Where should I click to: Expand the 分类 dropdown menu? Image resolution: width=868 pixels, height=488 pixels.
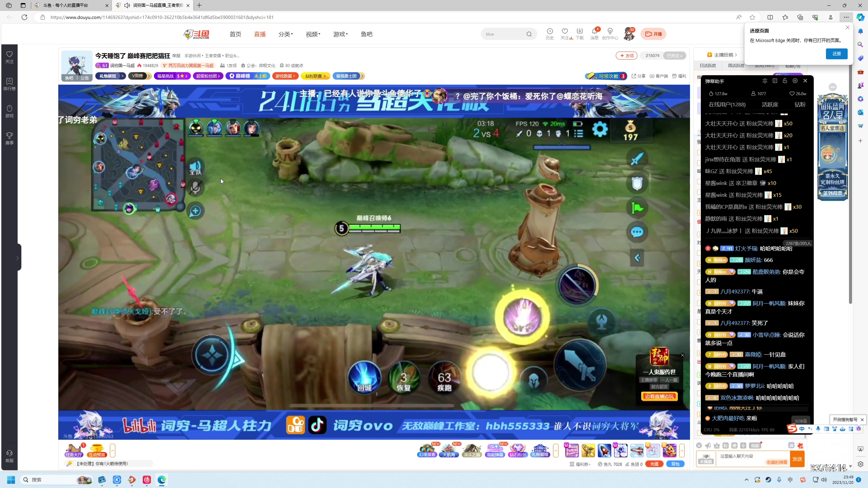285,34
